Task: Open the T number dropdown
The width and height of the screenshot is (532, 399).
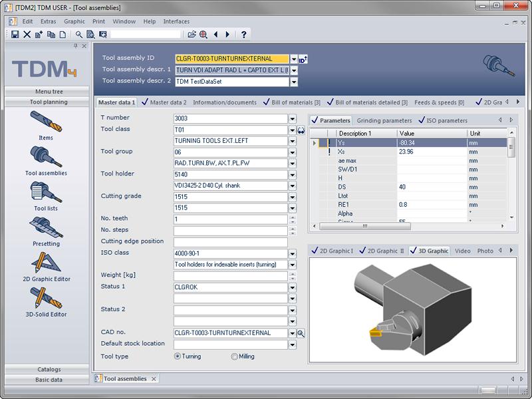Action: pos(292,118)
